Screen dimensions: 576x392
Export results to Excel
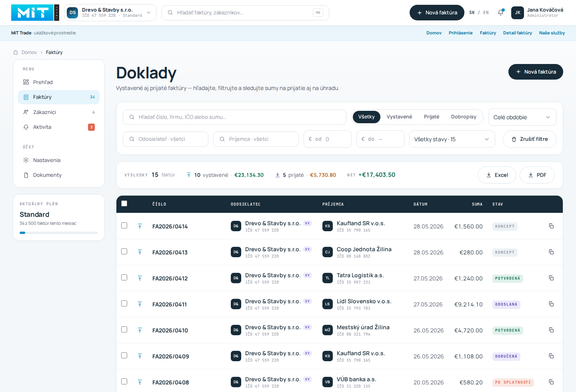tap(497, 175)
